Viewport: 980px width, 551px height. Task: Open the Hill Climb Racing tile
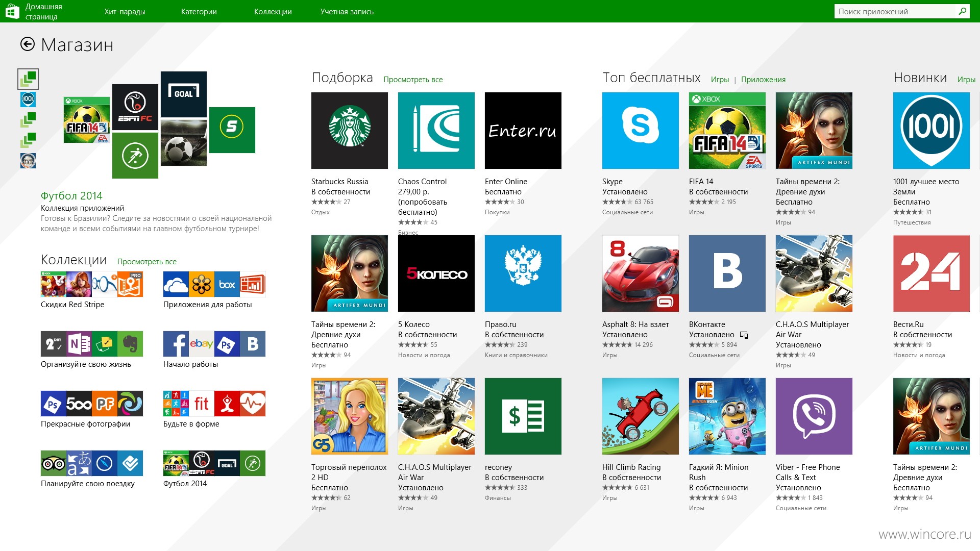641,416
